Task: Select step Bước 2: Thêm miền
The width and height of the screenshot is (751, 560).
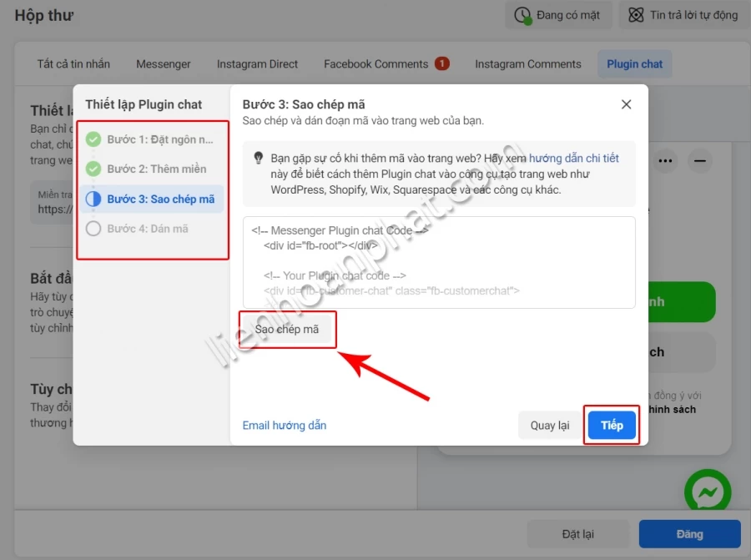Action: 152,169
